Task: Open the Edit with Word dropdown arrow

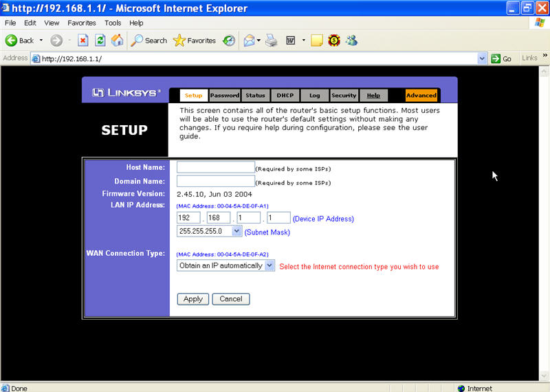Action: (x=304, y=41)
